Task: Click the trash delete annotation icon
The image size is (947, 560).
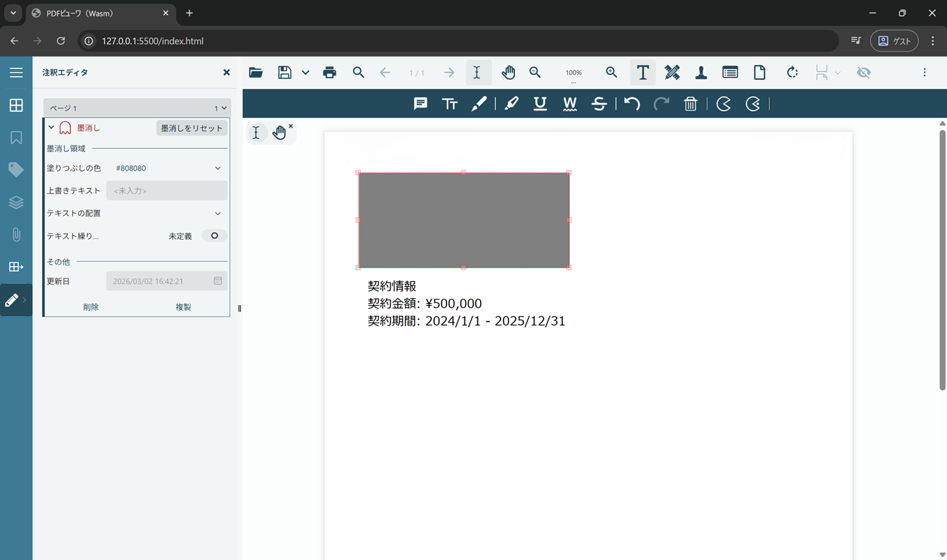Action: (690, 104)
